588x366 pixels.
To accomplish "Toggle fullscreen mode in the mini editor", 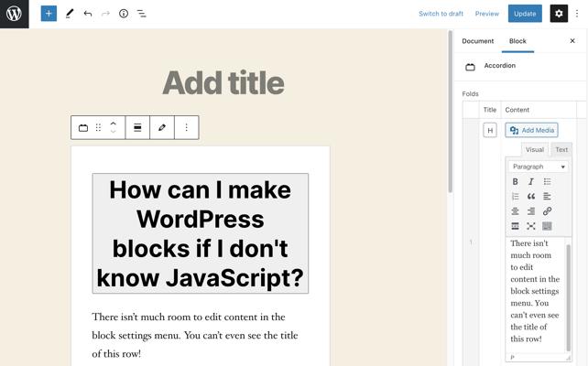I will 531,226.
